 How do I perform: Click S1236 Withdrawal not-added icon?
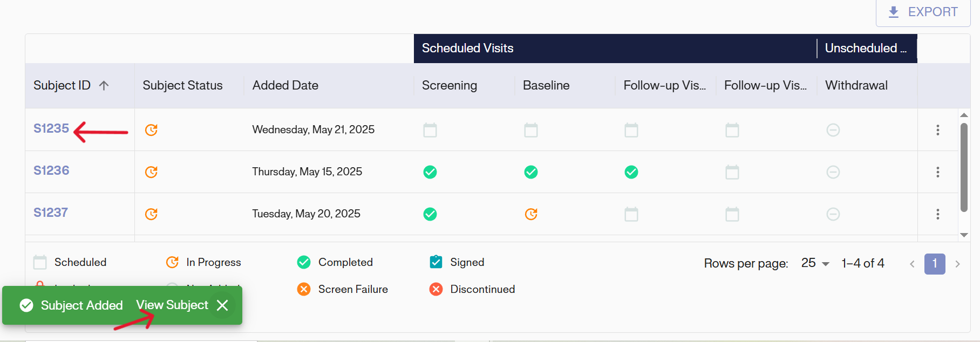click(x=833, y=172)
